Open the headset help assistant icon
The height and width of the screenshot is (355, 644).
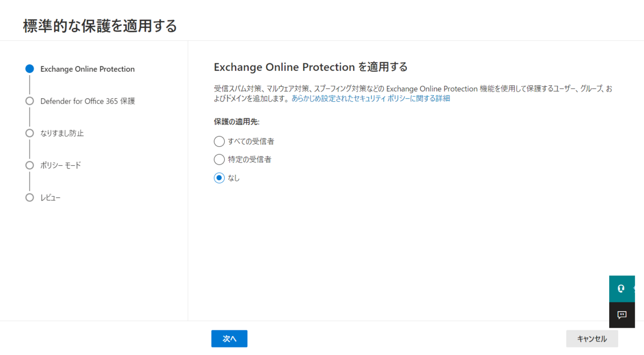(621, 289)
